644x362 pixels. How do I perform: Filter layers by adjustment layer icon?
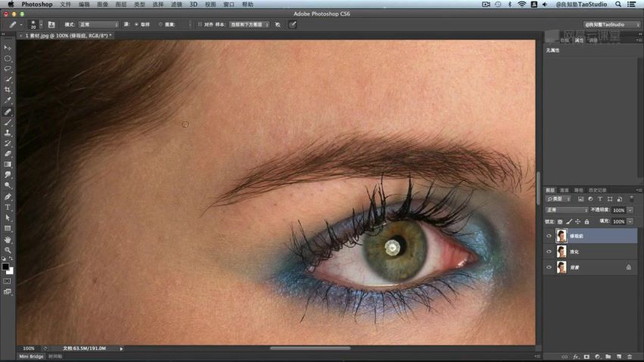[591, 199]
